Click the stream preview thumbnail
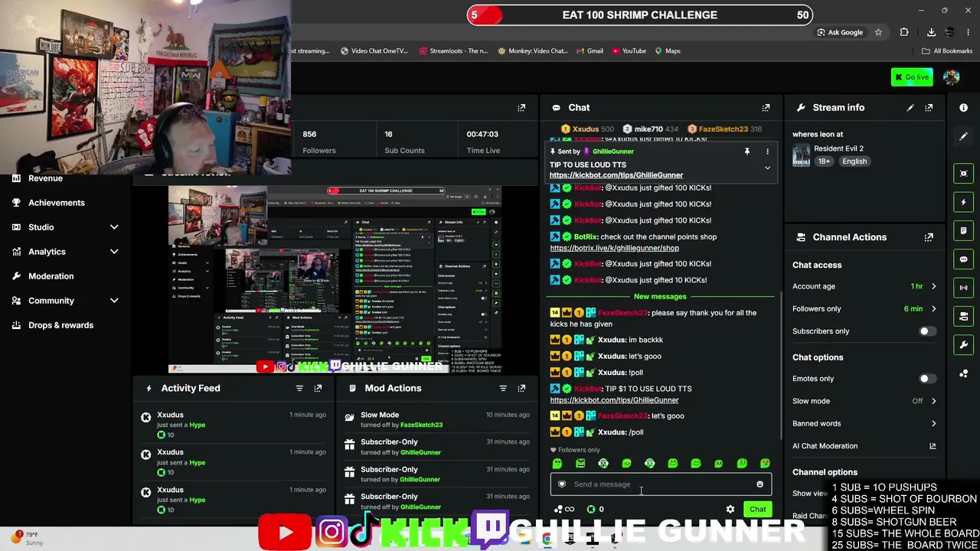Image resolution: width=980 pixels, height=551 pixels. (x=335, y=279)
